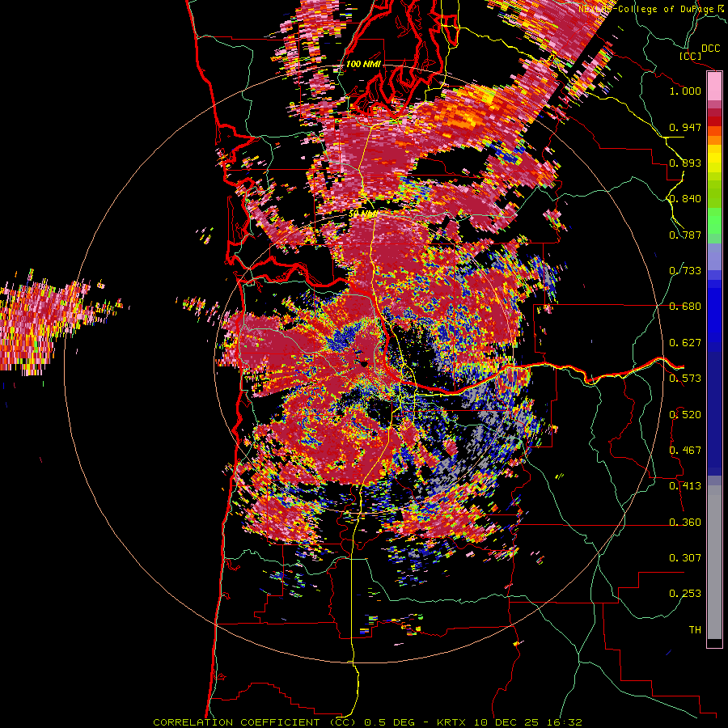This screenshot has height=728, width=728.
Task: Click the DCC label above the color bar
Action: [710, 49]
